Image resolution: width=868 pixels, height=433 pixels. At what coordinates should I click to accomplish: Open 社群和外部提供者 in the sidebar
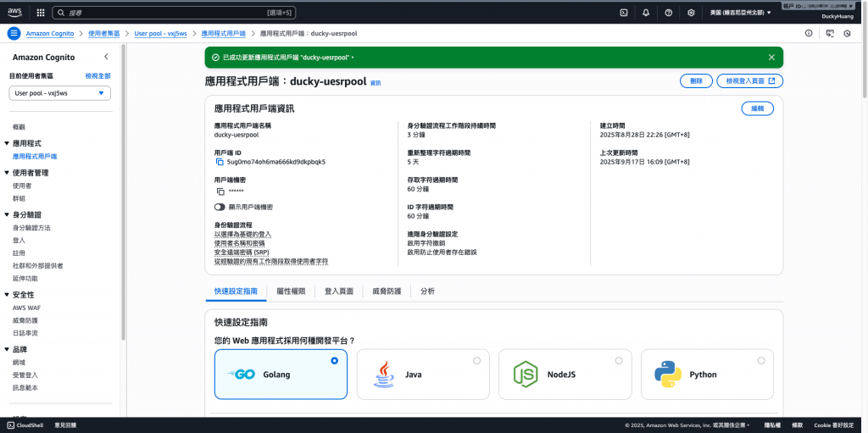pos(37,266)
